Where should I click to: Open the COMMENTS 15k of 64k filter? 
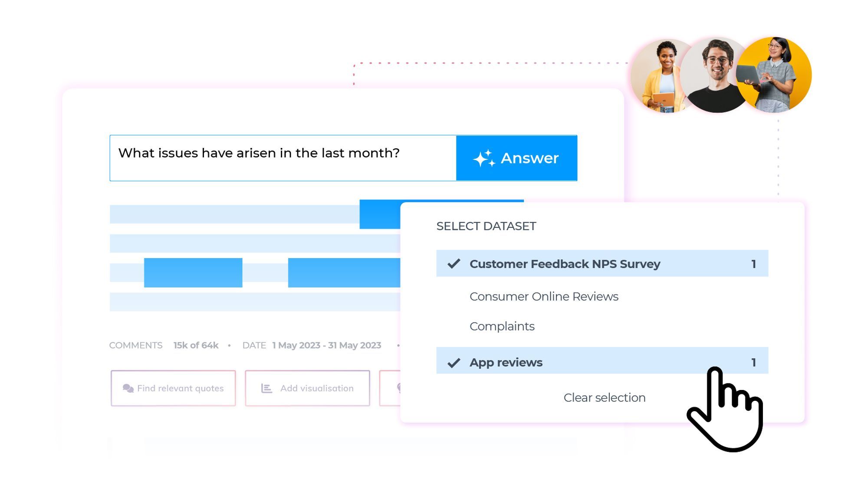pos(165,345)
